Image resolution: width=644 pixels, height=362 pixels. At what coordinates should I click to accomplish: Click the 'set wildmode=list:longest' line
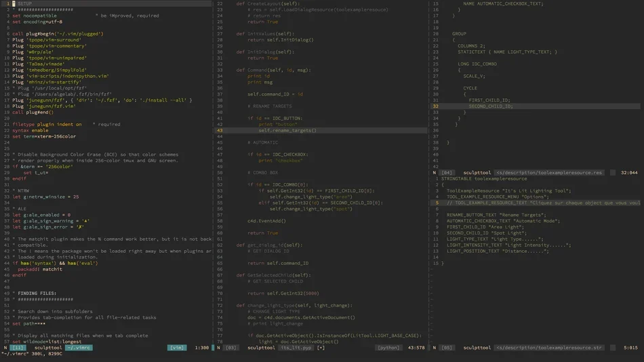[47, 342]
